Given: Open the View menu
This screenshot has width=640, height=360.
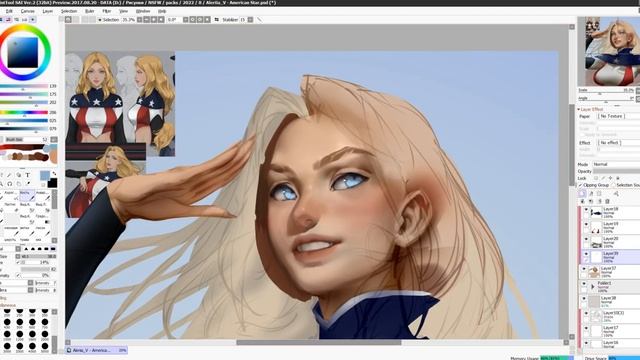Looking at the screenshot, I should (x=123, y=11).
